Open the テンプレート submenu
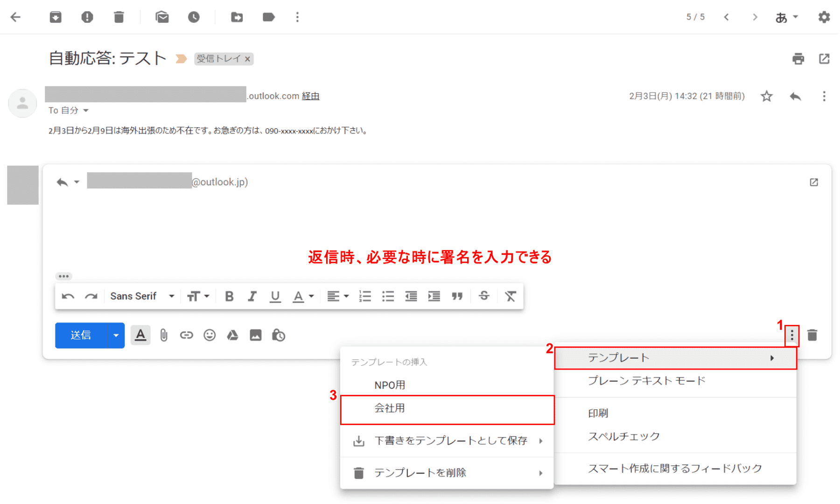 (x=675, y=358)
